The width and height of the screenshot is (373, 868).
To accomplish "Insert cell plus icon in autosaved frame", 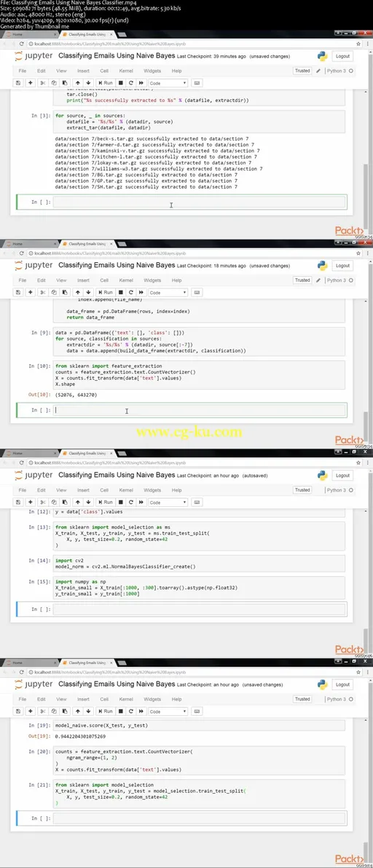I will (31, 502).
